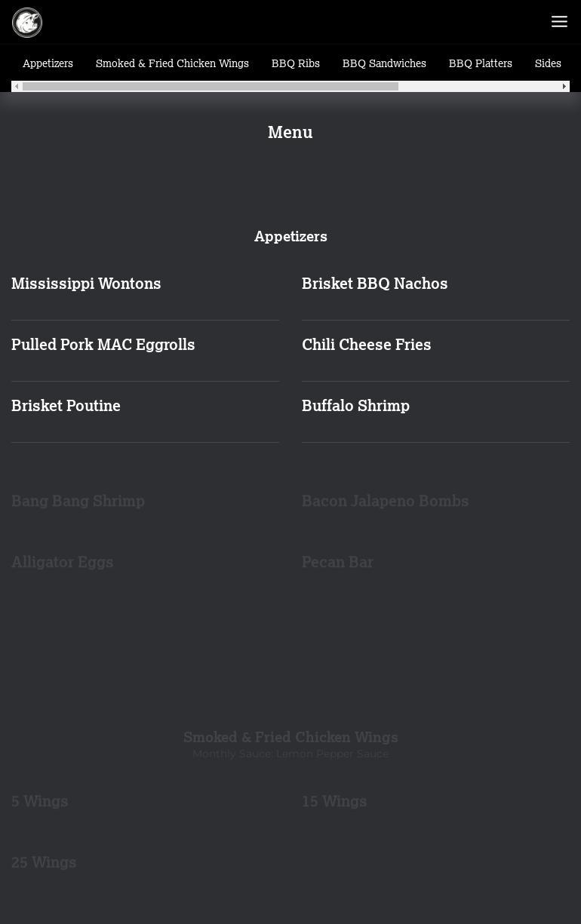Select Brisket BBQ Nachos item
Screen dimensions: 581x924
coord(374,284)
